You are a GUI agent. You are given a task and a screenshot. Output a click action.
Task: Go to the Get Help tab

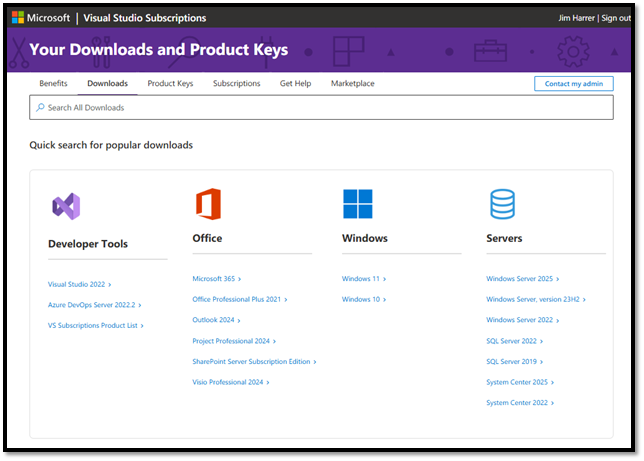[295, 84]
